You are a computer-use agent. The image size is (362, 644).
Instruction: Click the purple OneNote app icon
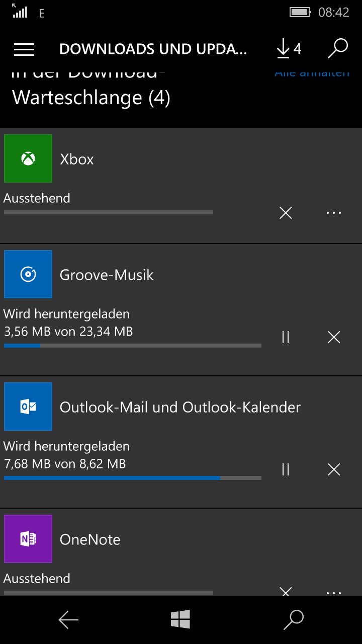28,539
